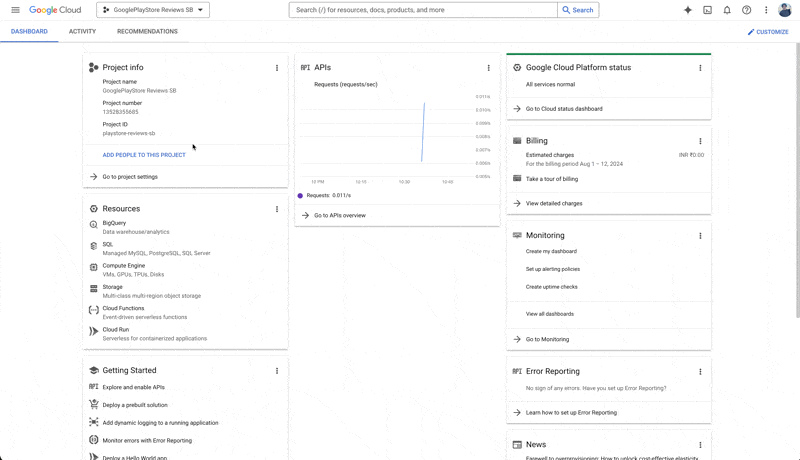Click the Project info card icon
The height and width of the screenshot is (460, 800).
(x=93, y=67)
